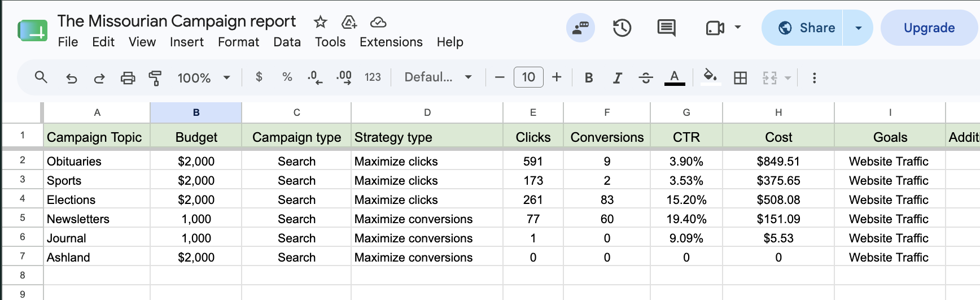This screenshot has width=980, height=300.
Task: Select row 1 header number
Action: [x=23, y=136]
